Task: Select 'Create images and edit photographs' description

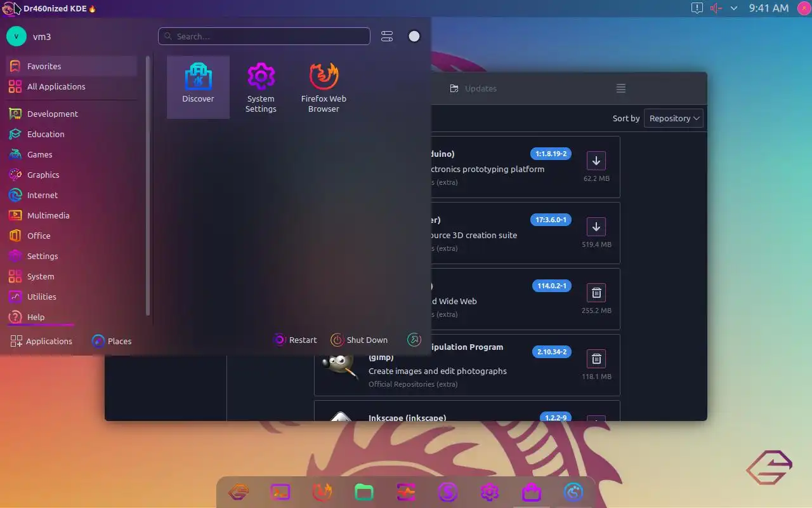Action: tap(438, 371)
